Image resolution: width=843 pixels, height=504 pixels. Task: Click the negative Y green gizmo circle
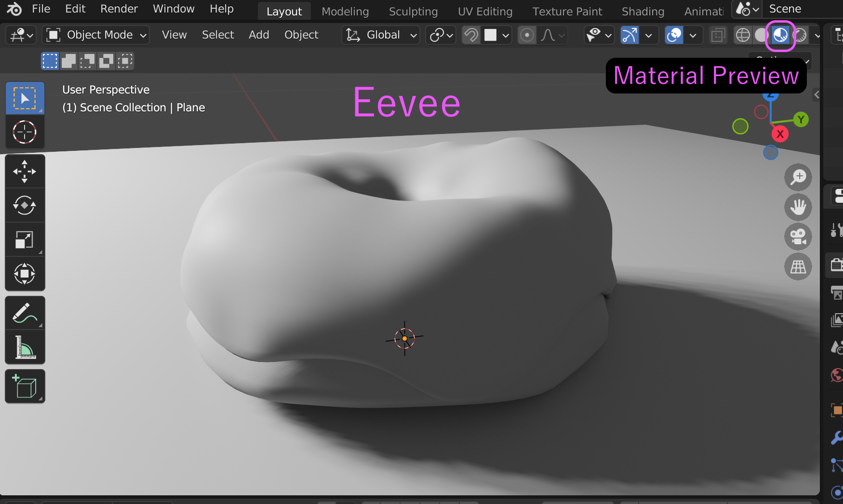740,127
